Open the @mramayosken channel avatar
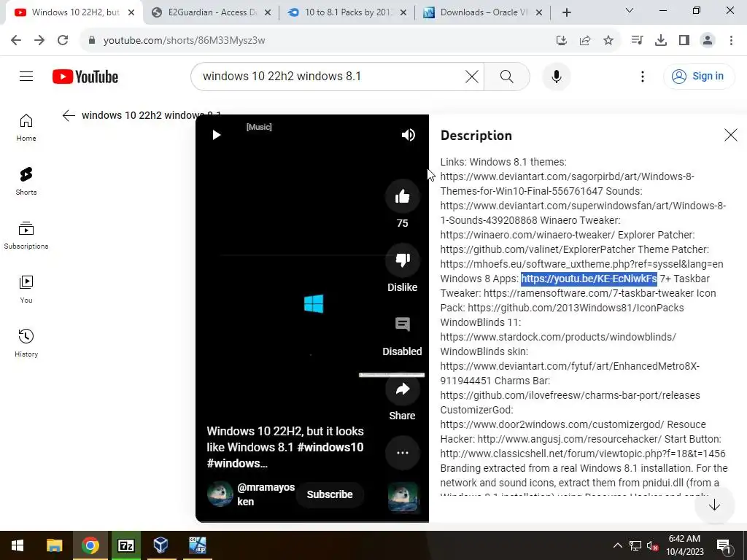 [220, 494]
